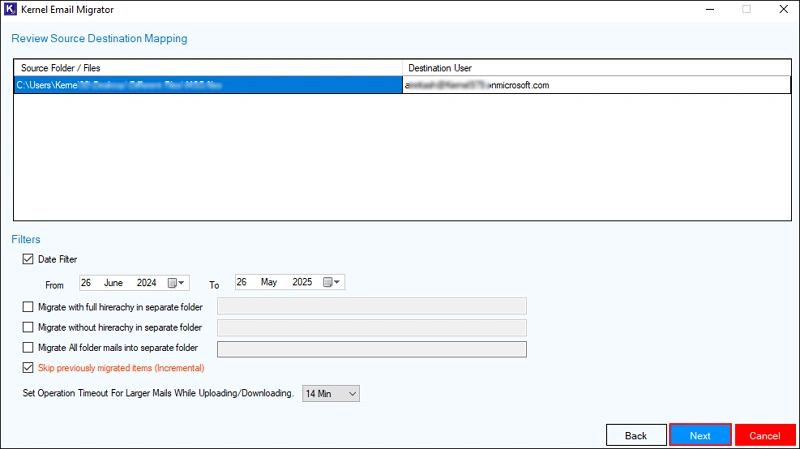Select month June in From date

tap(113, 283)
